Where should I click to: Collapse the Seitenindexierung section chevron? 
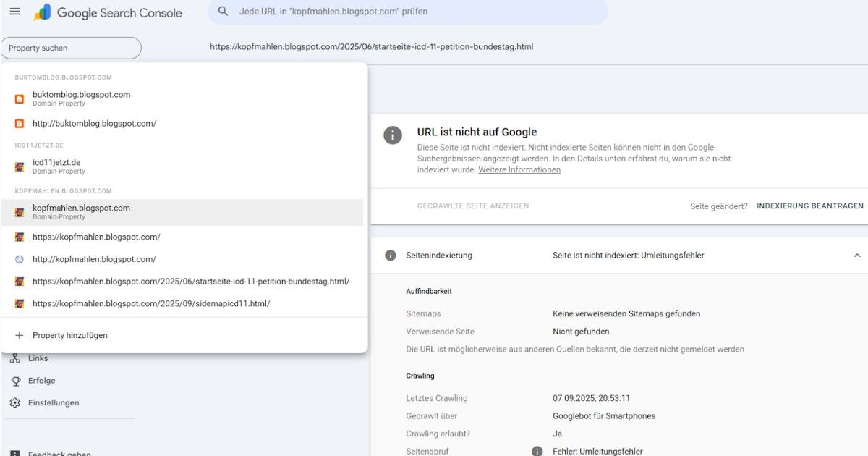(857, 256)
